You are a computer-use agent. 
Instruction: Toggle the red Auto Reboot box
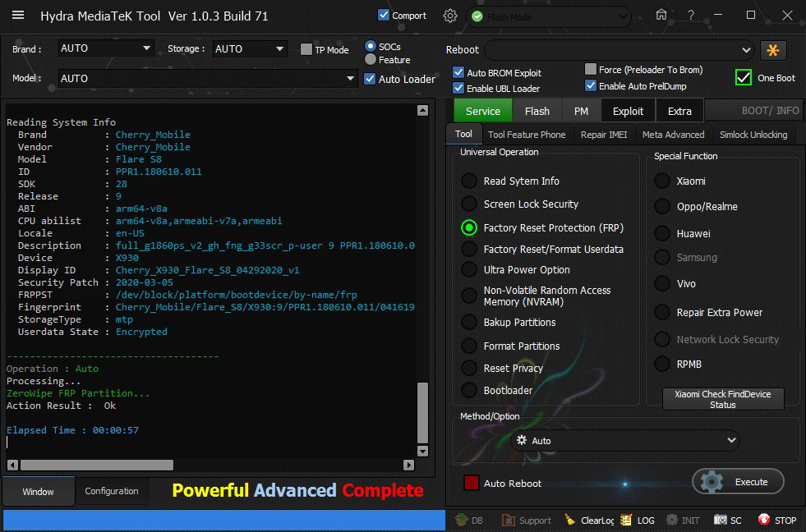tap(472, 483)
